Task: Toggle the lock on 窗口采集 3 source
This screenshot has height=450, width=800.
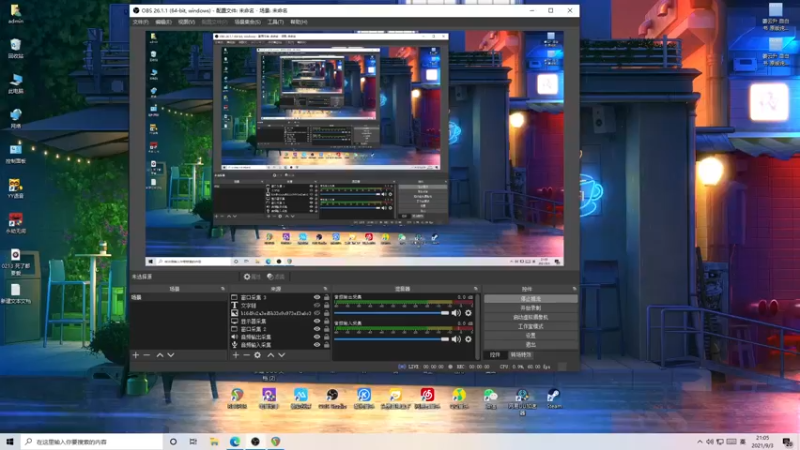Action: point(327,297)
